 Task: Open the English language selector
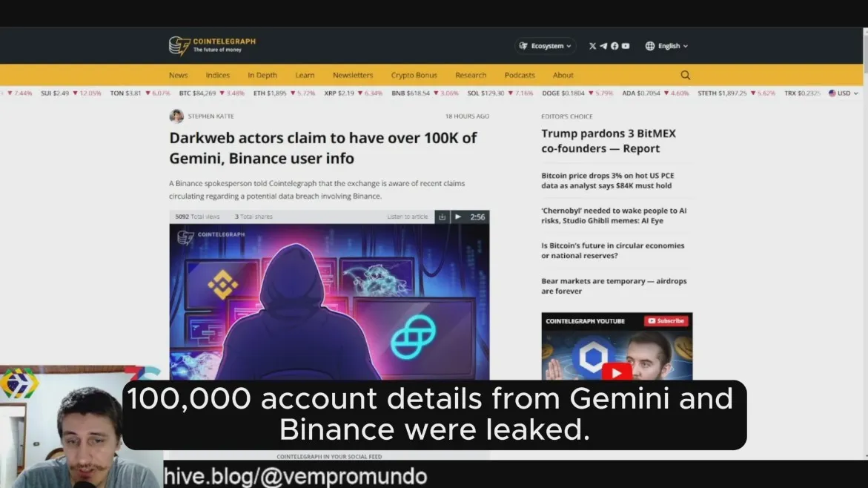666,46
